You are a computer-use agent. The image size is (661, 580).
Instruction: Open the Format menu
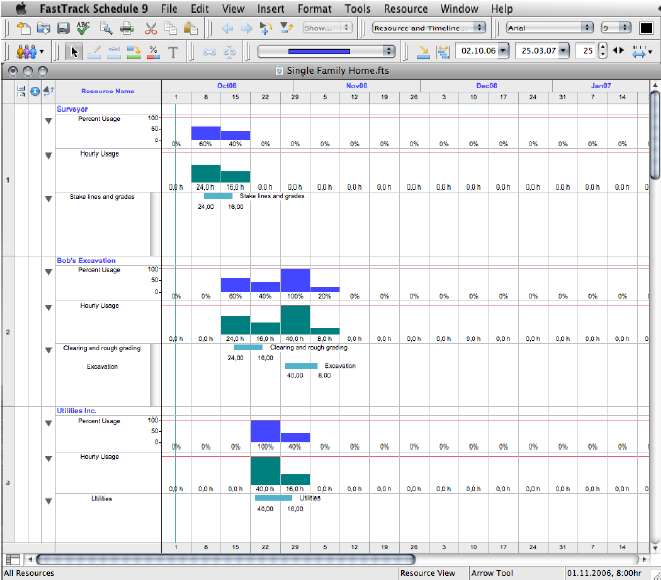pos(314,8)
